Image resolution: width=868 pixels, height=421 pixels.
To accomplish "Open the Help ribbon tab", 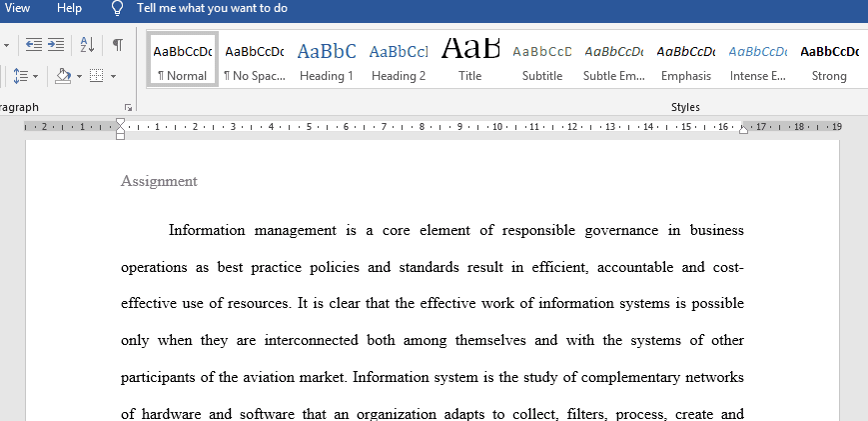I will [69, 8].
